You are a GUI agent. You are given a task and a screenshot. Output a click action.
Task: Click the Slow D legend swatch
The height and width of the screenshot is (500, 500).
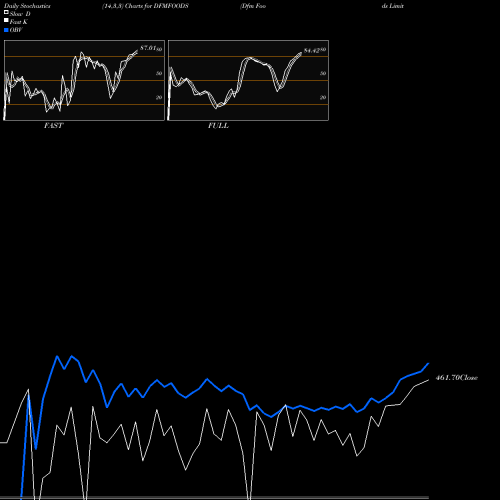pos(6,12)
